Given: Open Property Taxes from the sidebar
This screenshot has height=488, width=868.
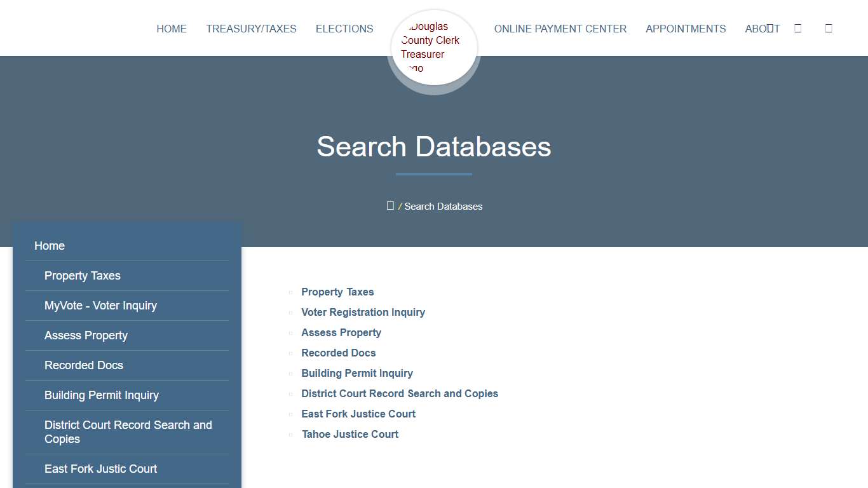Looking at the screenshot, I should pyautogui.click(x=83, y=275).
